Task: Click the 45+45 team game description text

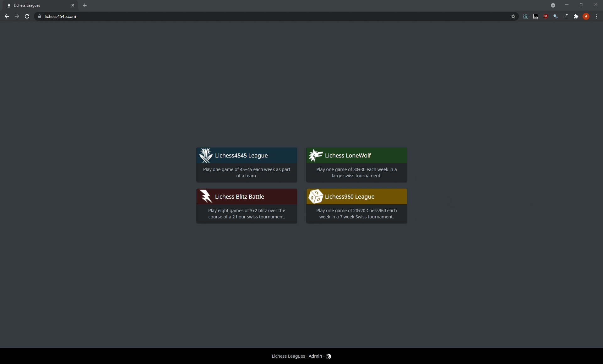Action: click(x=247, y=173)
